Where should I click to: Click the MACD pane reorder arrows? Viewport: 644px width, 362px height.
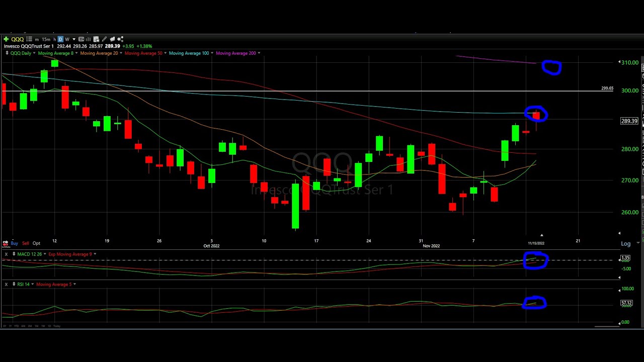14,254
